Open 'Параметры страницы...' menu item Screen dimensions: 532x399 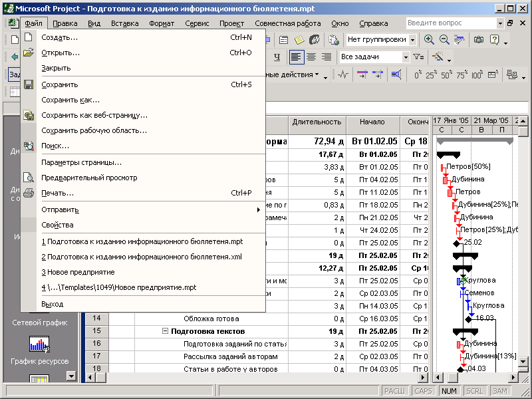click(143, 162)
